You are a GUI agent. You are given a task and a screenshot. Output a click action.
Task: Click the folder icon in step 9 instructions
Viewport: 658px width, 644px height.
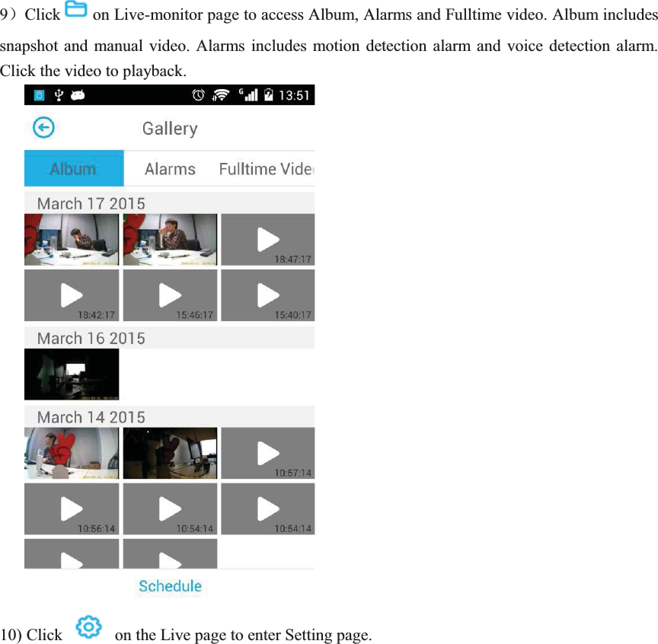coord(77,10)
